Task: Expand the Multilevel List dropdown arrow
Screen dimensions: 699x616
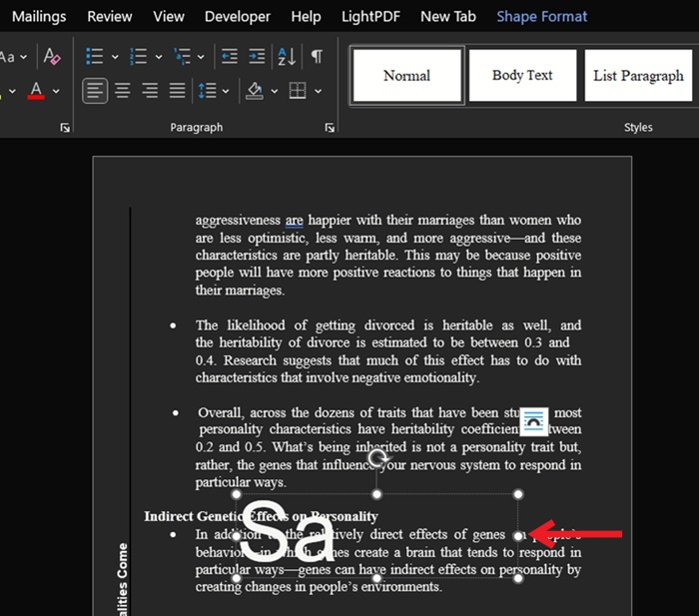Action: coord(201,57)
